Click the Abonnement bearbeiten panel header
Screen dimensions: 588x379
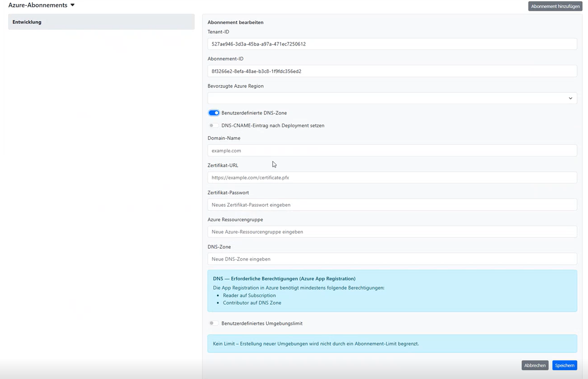[x=235, y=22]
